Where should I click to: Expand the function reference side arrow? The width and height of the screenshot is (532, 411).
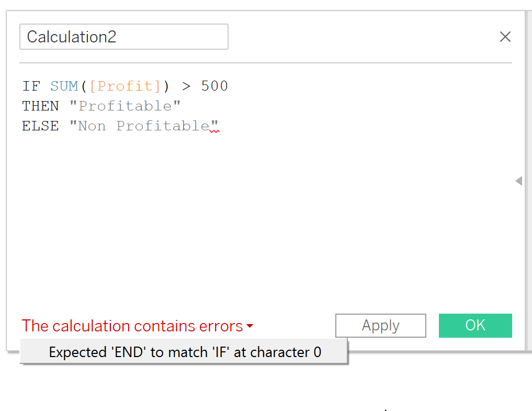coord(518,181)
